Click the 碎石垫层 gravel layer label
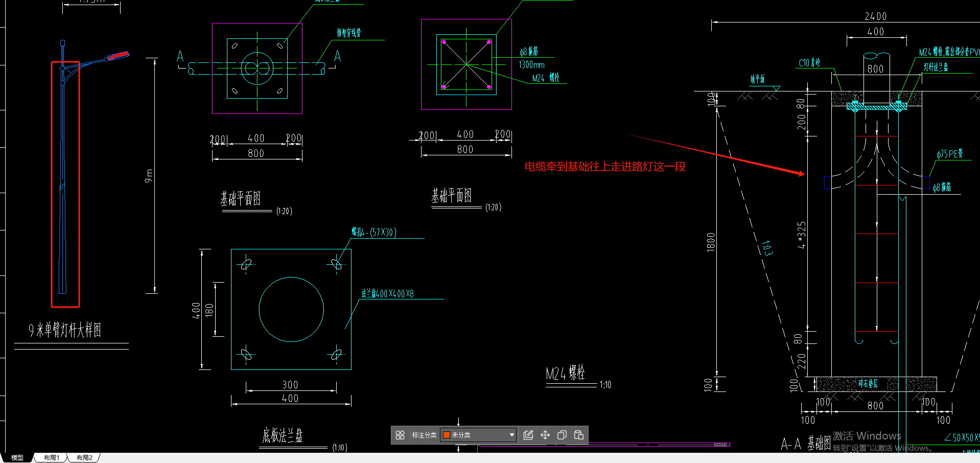This screenshot has width=980, height=463. click(868, 383)
